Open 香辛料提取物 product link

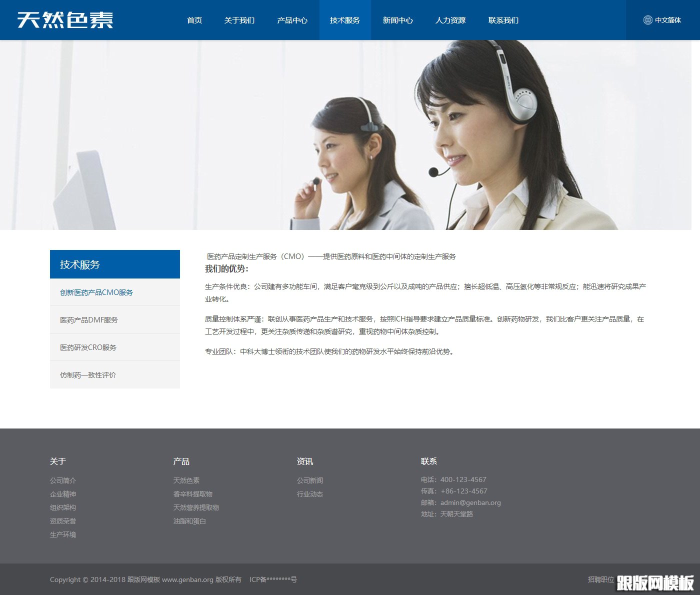192,493
